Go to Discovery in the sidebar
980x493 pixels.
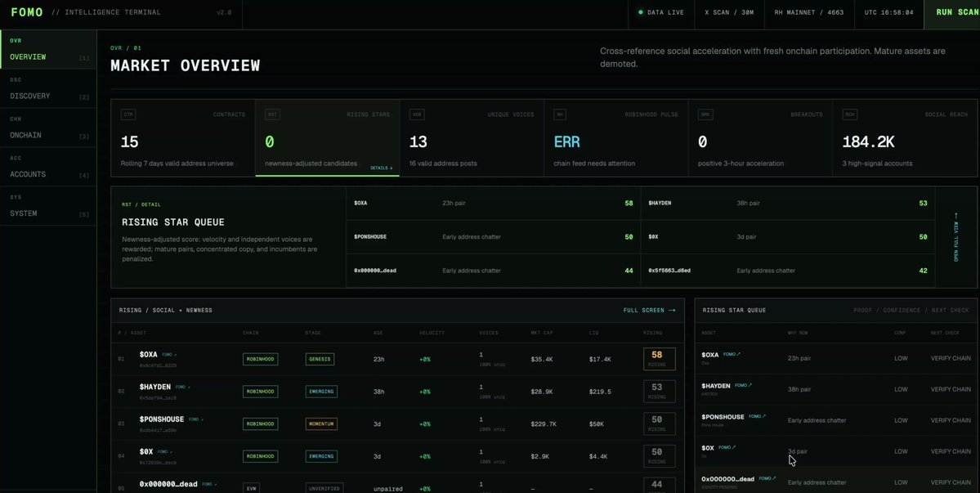(48, 89)
